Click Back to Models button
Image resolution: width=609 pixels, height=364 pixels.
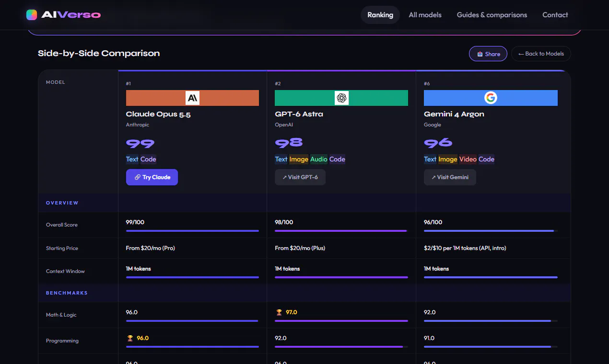point(541,54)
